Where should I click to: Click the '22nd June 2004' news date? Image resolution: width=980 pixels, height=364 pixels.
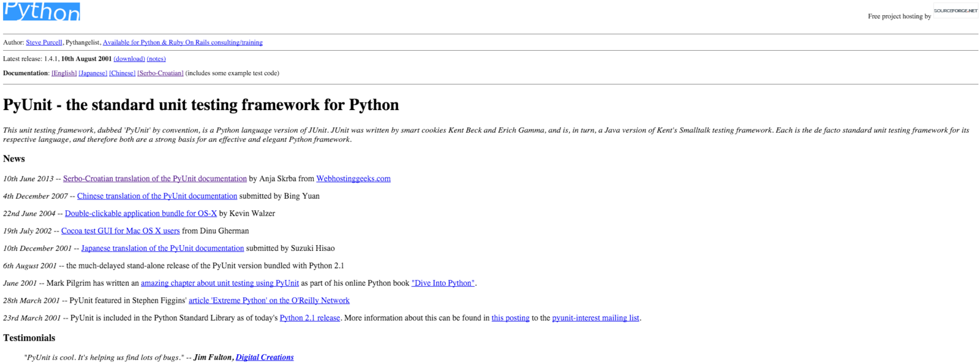pyautogui.click(x=29, y=214)
